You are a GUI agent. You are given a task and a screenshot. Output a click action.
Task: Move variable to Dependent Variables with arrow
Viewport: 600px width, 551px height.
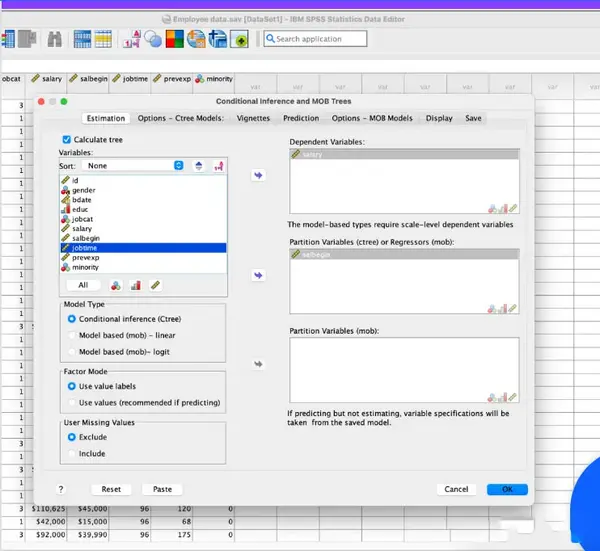[x=258, y=175]
